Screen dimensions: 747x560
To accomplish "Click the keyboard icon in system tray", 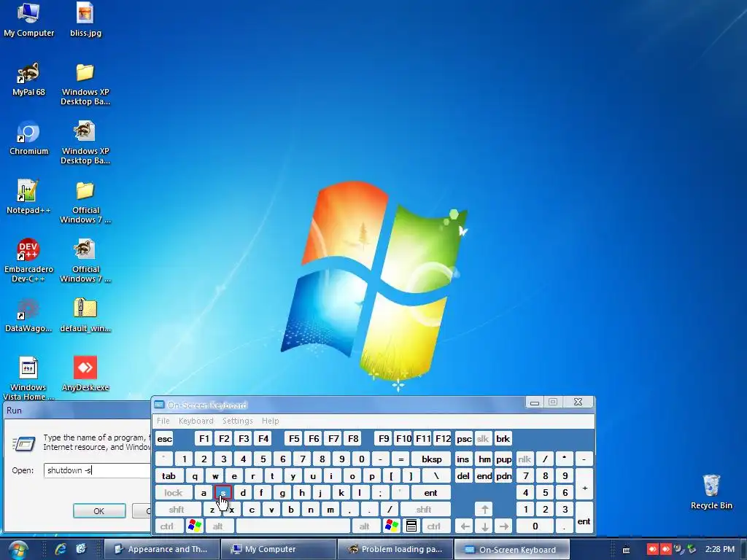I will pyautogui.click(x=627, y=550).
